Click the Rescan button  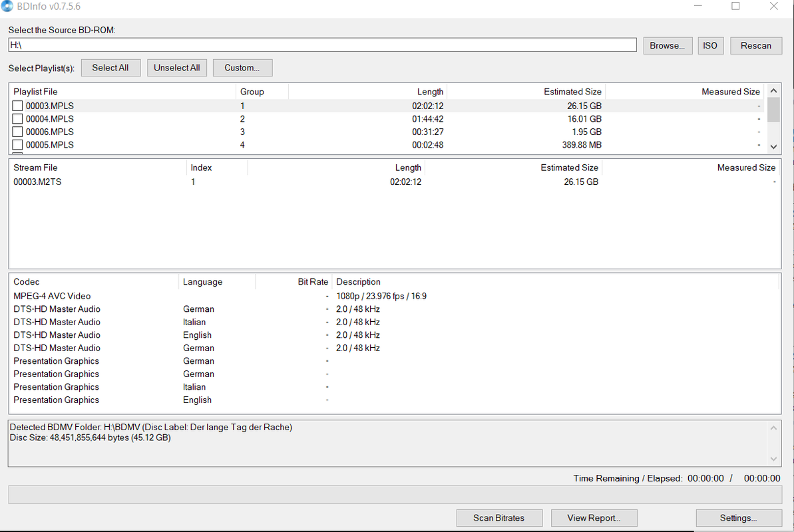click(755, 46)
